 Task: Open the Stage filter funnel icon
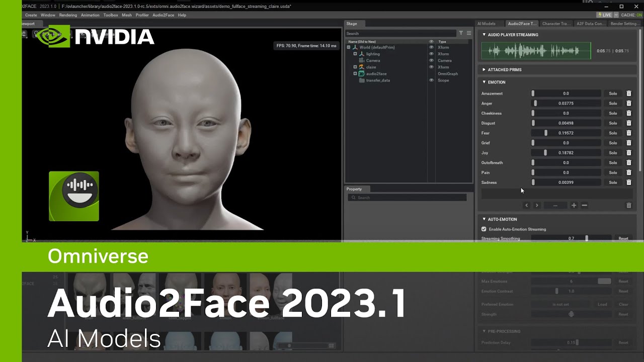point(461,33)
